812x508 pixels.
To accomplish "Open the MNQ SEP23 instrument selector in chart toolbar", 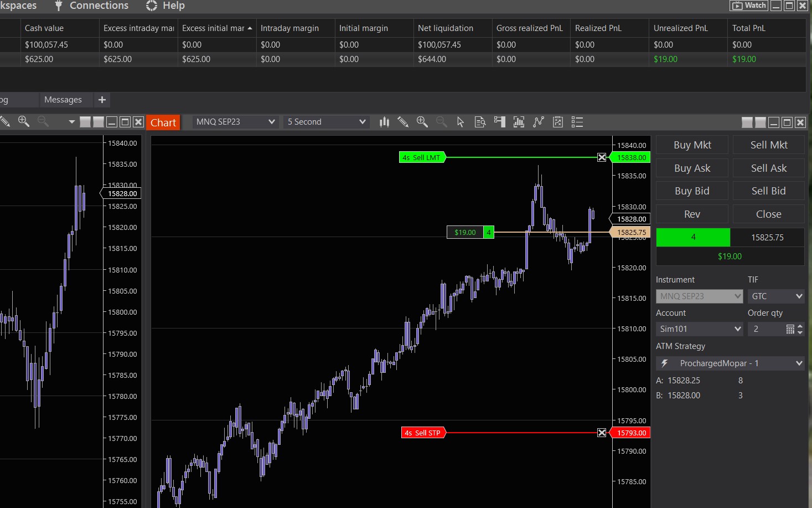I will pyautogui.click(x=235, y=122).
